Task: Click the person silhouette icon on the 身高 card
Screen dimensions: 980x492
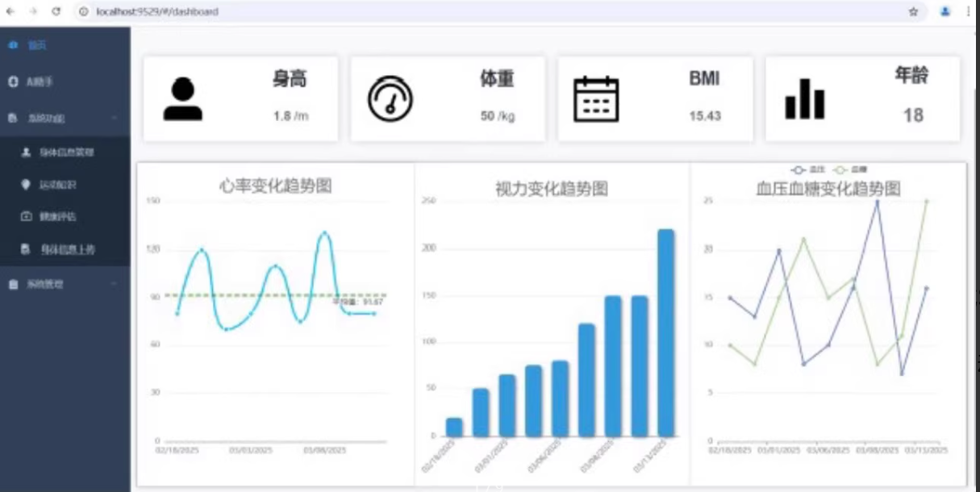Action: click(x=183, y=99)
